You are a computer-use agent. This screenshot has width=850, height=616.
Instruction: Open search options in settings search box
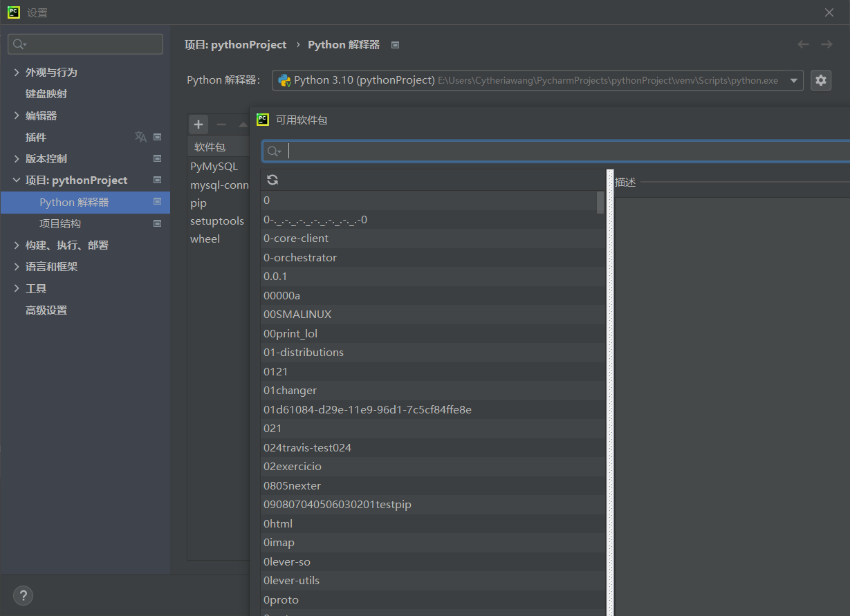pos(20,44)
